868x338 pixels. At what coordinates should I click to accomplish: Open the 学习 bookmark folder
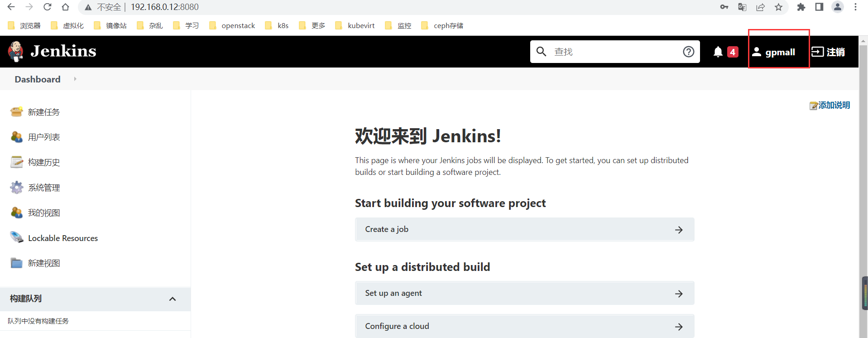point(186,25)
